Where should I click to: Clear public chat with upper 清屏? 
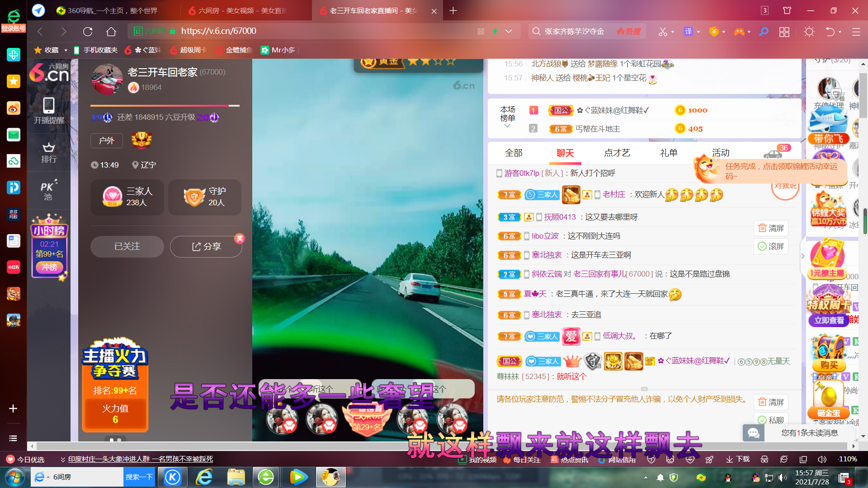771,228
